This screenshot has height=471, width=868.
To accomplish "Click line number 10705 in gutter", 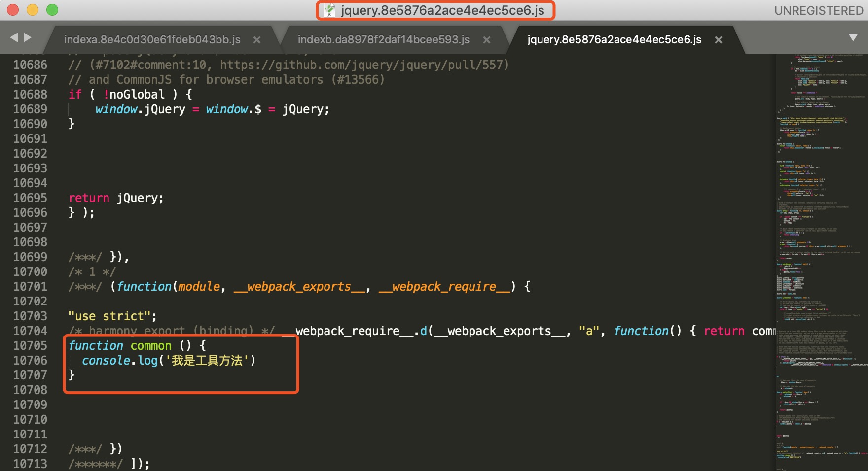I will [x=30, y=345].
